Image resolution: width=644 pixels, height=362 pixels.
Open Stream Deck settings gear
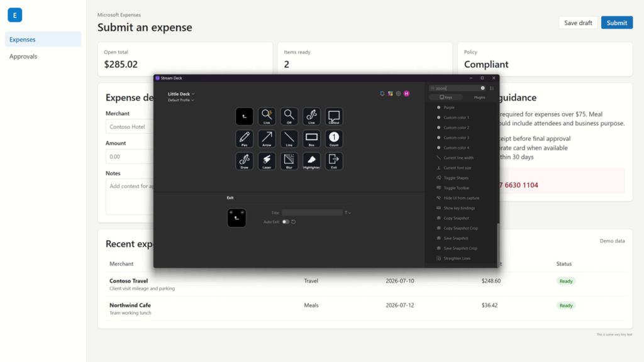[398, 94]
